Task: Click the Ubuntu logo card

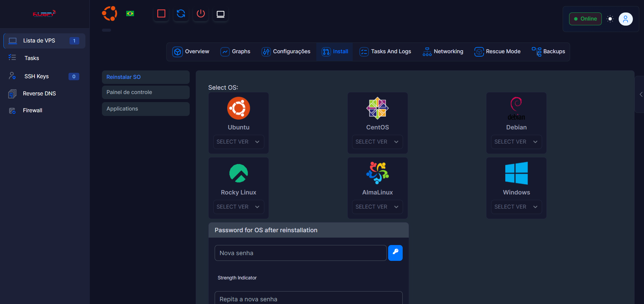Action: (239, 108)
